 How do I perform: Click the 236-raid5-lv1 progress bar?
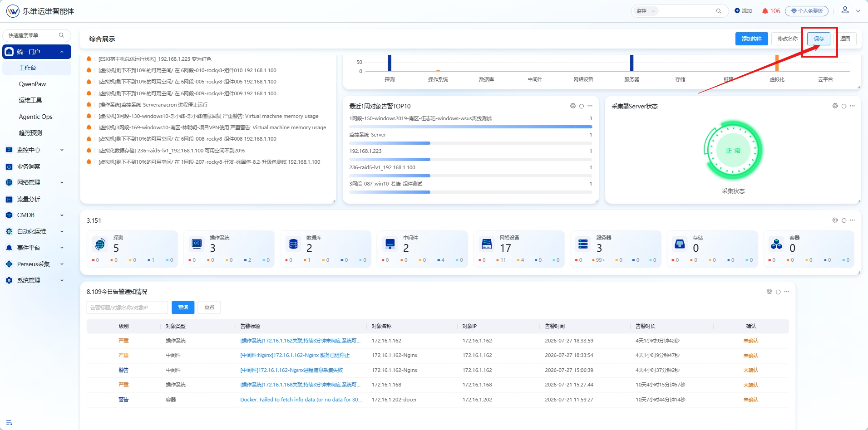point(471,176)
